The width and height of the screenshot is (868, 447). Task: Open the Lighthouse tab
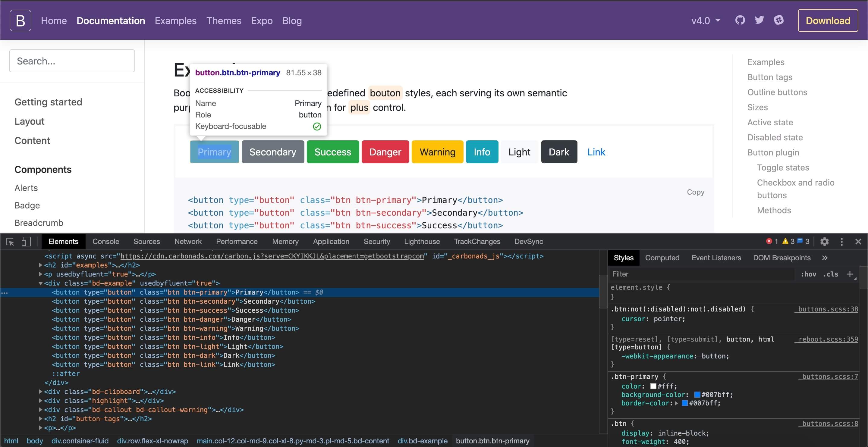click(422, 242)
